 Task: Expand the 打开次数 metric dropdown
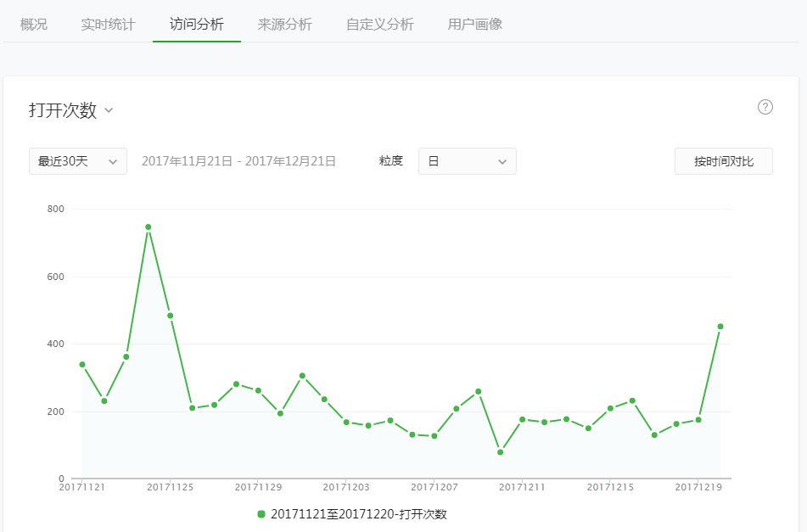tap(71, 110)
